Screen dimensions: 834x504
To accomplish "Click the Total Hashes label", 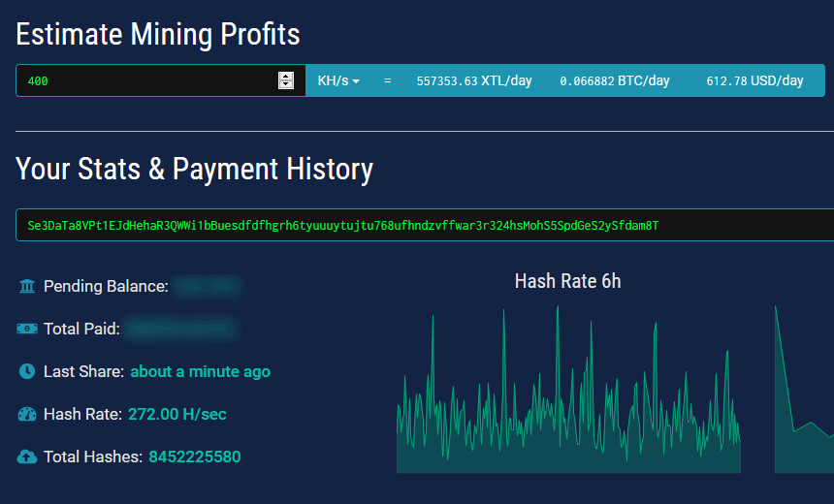I will 93,457.
